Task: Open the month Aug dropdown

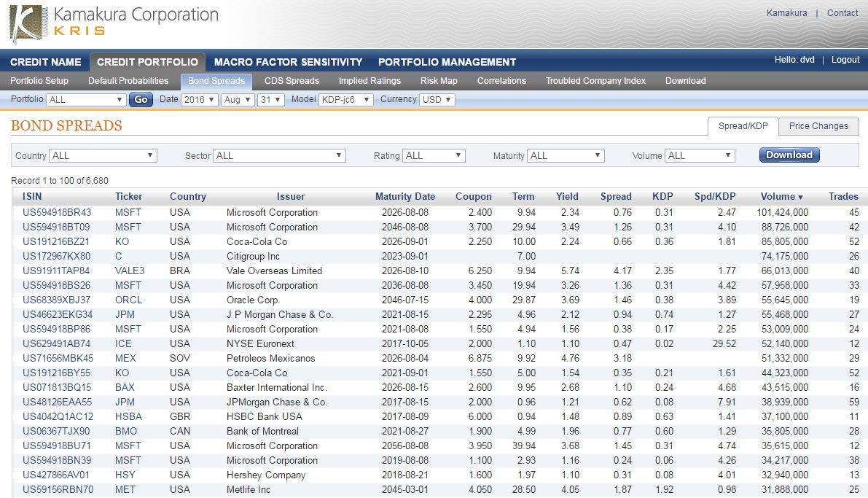Action: click(237, 100)
